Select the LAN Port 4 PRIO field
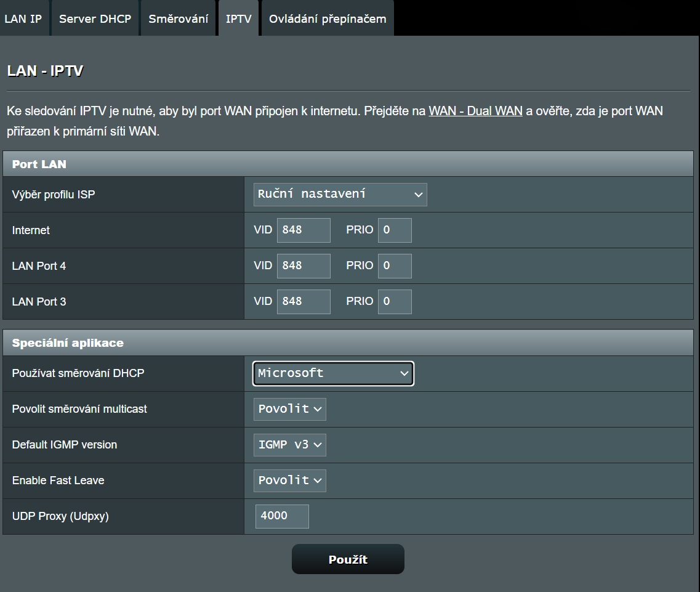The height and width of the screenshot is (592, 700). [394, 266]
